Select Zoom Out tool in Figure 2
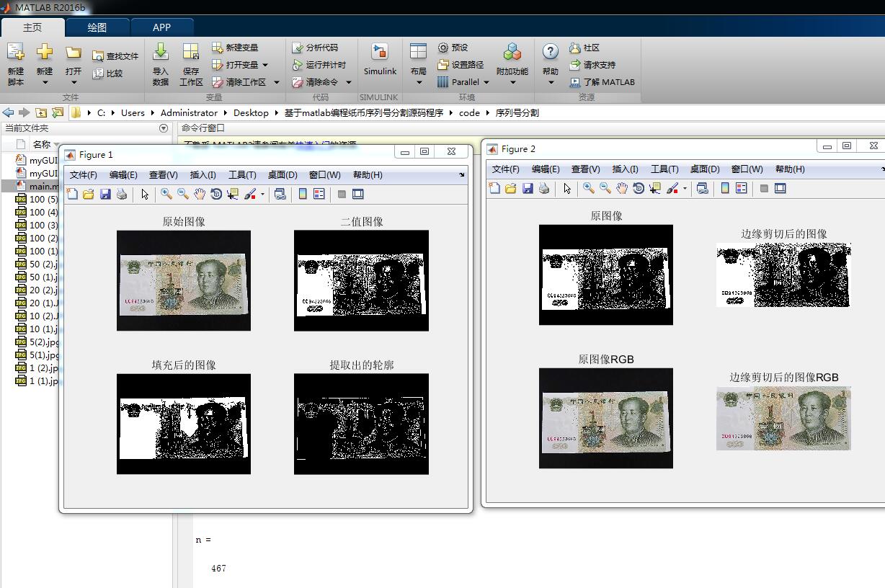This screenshot has width=885, height=588. tap(605, 188)
